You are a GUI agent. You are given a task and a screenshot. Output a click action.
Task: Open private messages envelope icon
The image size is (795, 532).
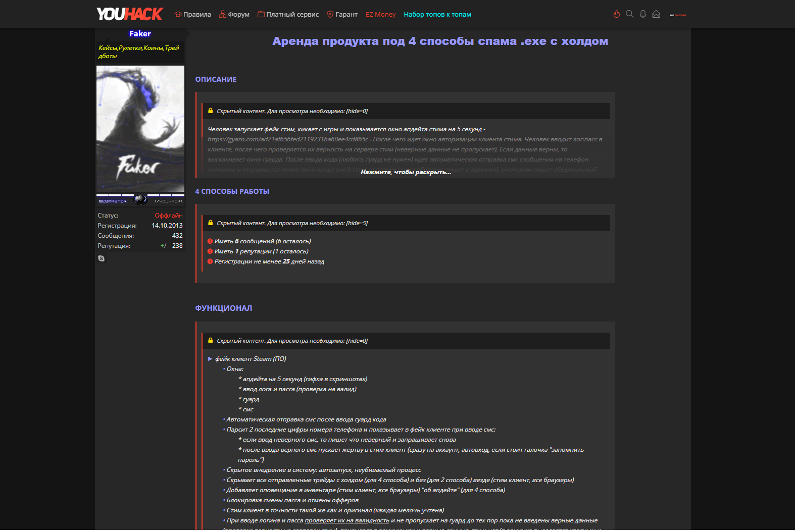click(x=656, y=14)
